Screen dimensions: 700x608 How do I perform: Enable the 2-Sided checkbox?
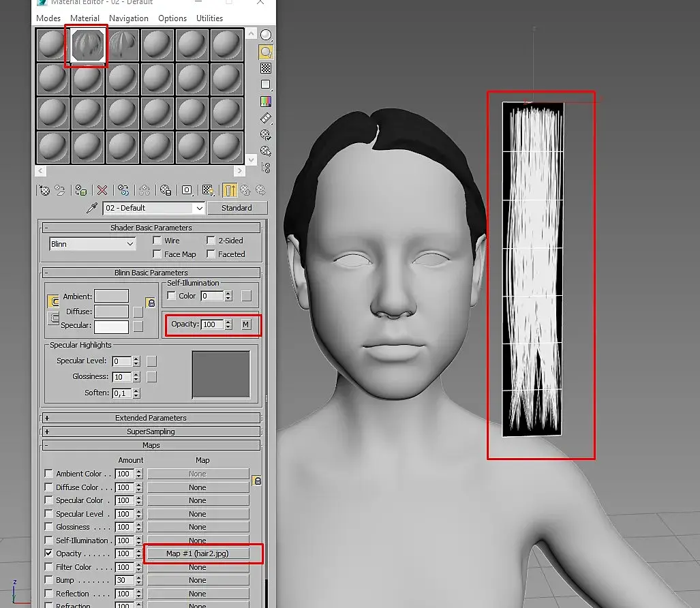click(x=211, y=240)
